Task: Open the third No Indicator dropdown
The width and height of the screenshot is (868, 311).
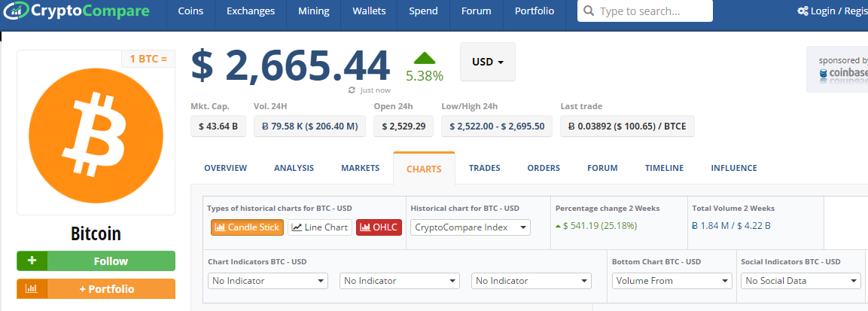Action: click(531, 281)
